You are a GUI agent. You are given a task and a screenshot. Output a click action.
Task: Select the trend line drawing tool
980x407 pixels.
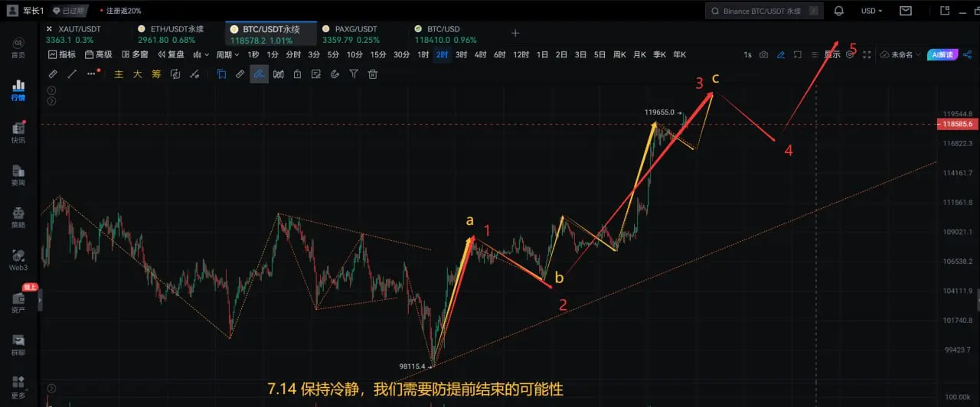[72, 74]
